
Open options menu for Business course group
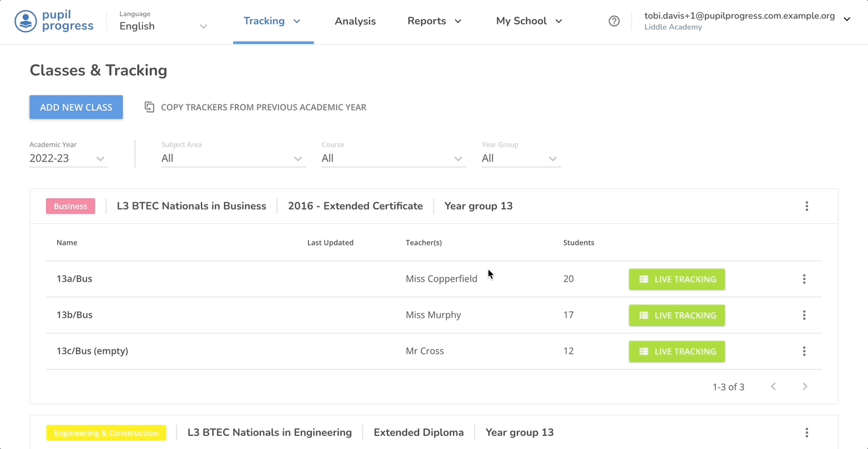click(806, 206)
